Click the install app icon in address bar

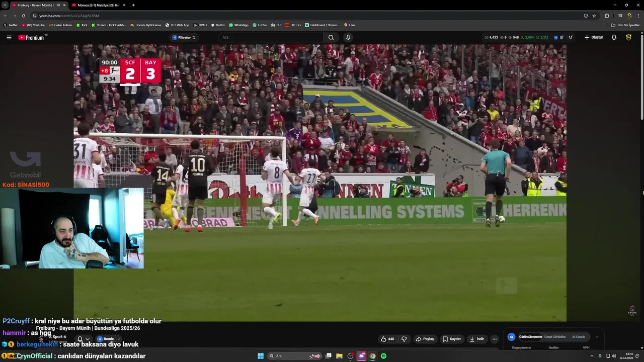(586, 16)
